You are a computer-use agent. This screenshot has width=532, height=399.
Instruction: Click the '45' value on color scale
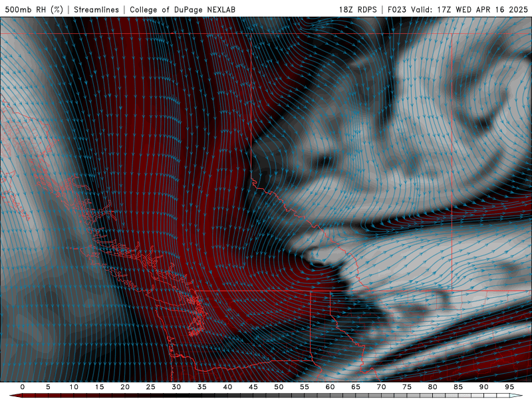coord(253,387)
